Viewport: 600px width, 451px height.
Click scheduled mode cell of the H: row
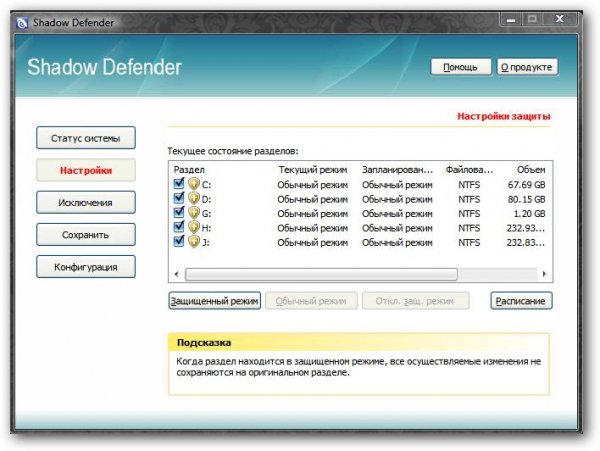397,228
